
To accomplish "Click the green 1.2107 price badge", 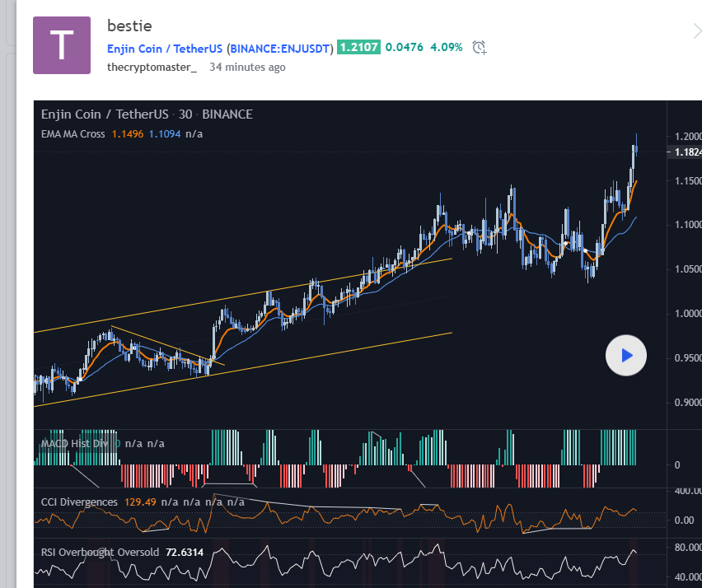I will point(358,48).
